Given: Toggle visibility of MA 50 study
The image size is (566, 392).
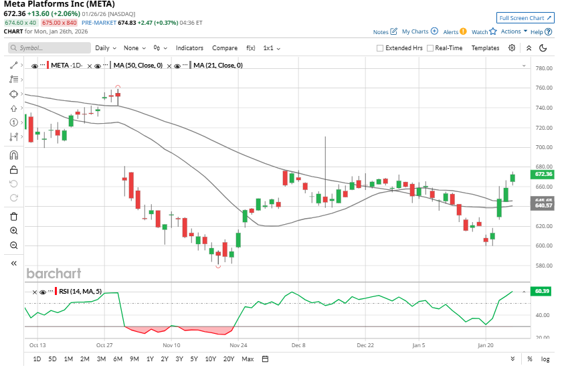Looking at the screenshot, I should [x=98, y=66].
